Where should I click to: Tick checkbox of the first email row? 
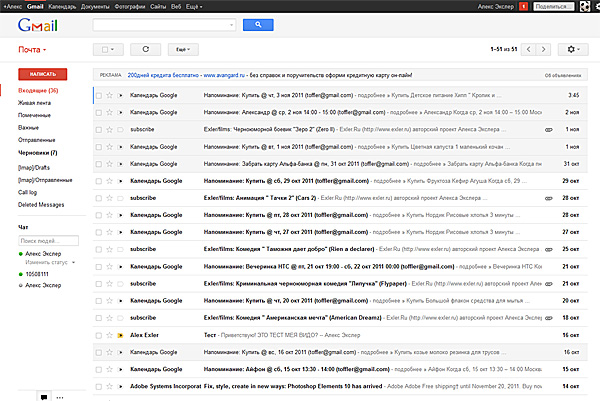click(97, 96)
